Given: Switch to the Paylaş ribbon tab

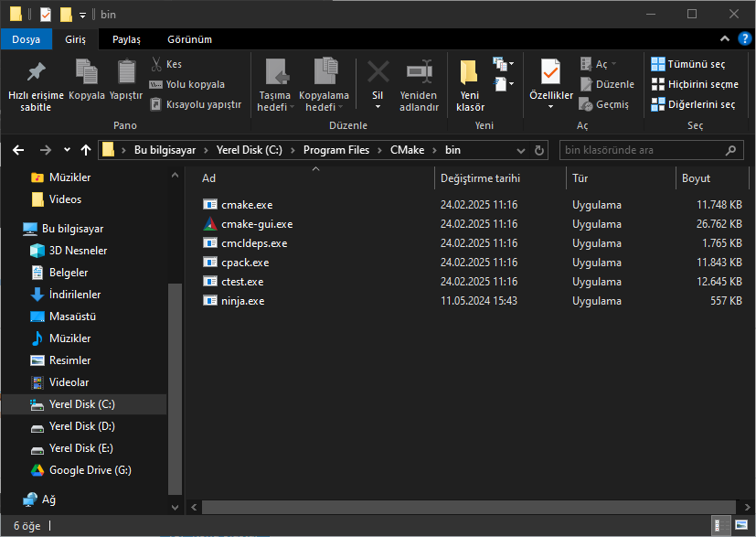Looking at the screenshot, I should tap(126, 39).
